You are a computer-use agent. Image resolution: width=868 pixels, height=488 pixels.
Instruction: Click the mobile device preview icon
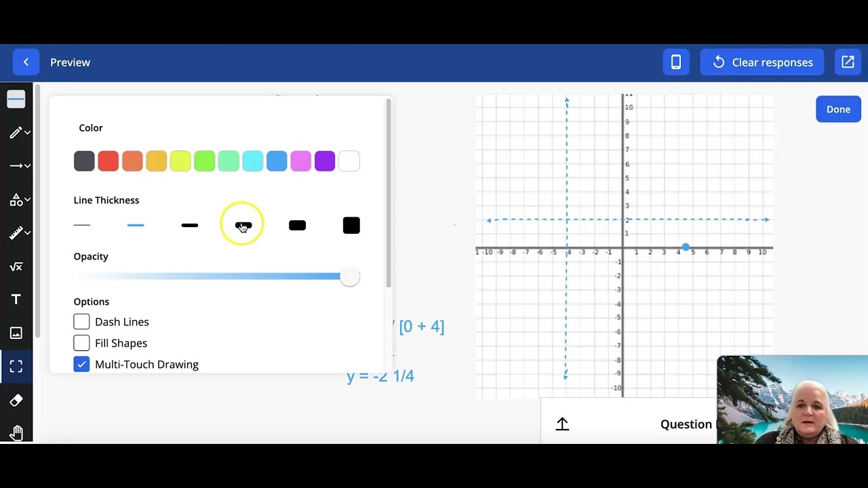click(676, 62)
